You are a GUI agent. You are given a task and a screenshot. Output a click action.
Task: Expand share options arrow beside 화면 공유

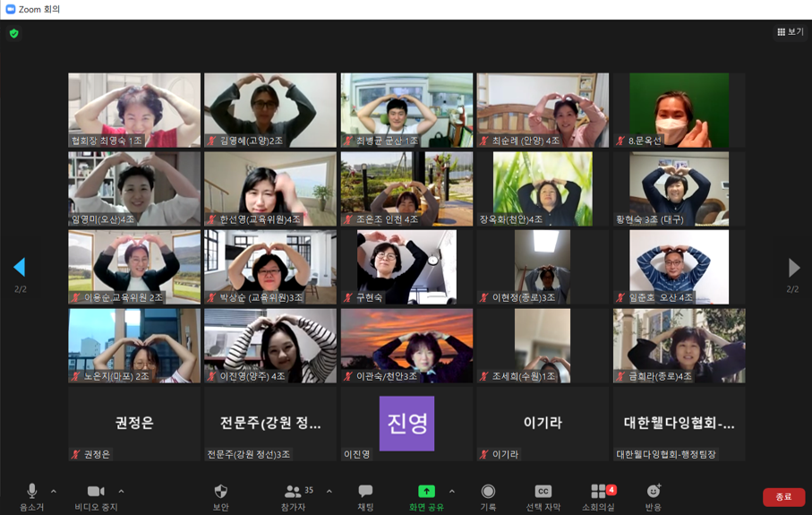coord(451,491)
